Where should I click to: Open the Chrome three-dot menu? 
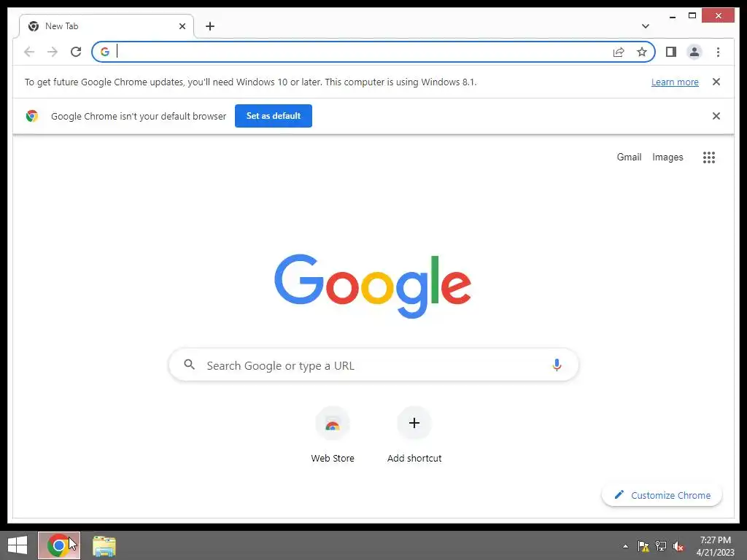(718, 52)
